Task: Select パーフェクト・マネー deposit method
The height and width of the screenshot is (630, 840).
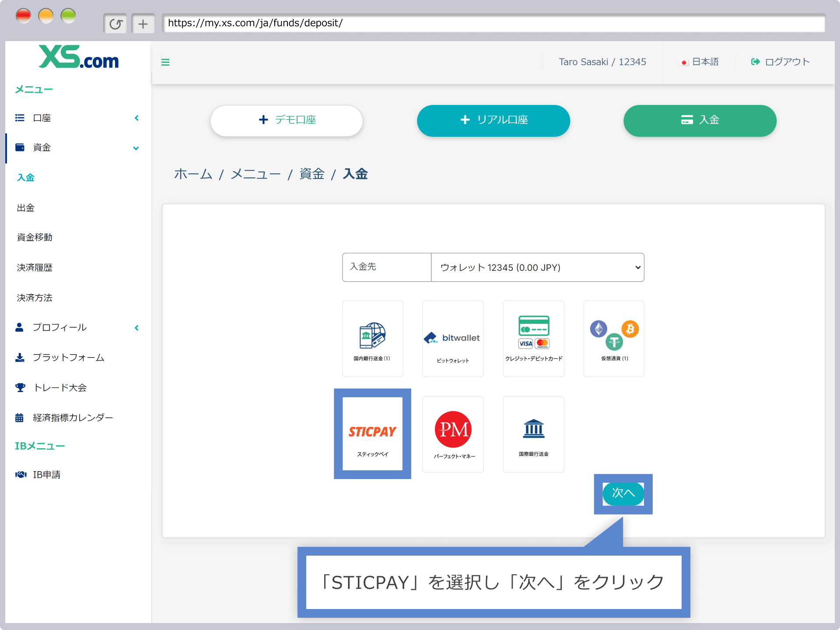Action: coord(453,434)
